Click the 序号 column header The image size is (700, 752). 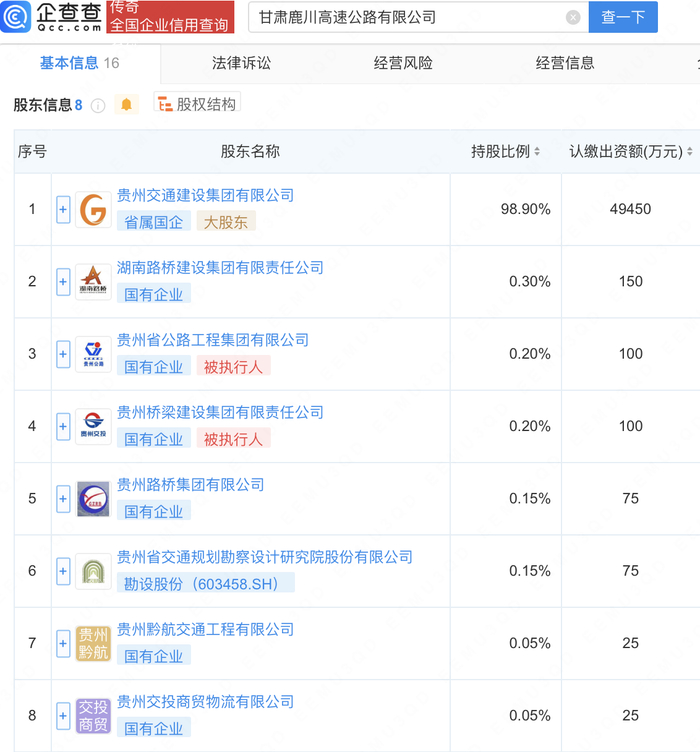[x=33, y=152]
